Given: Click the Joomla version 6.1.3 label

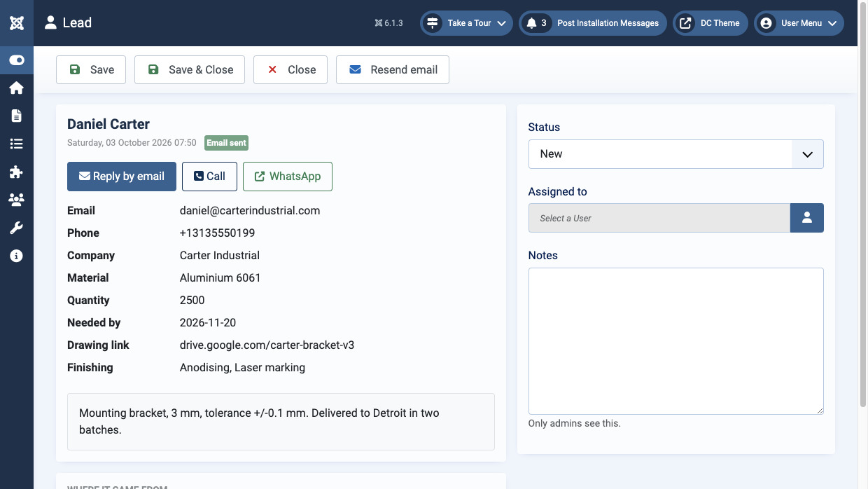Looking at the screenshot, I should click(389, 23).
